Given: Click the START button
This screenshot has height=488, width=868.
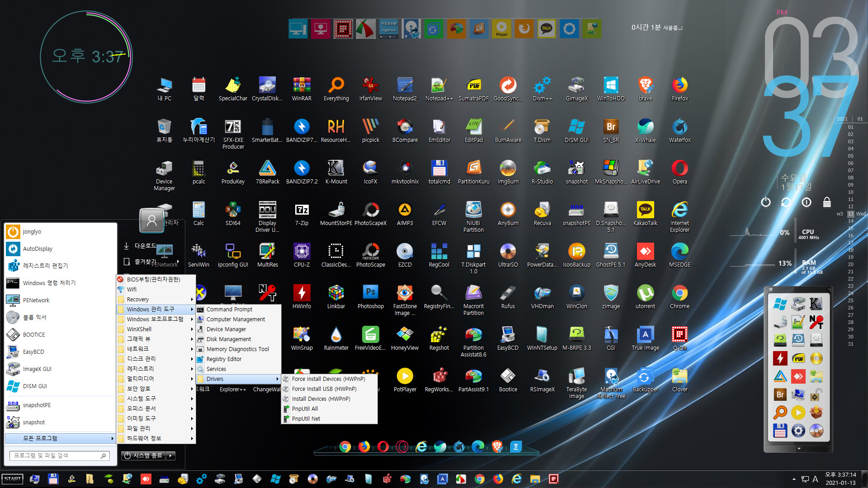Looking at the screenshot, I should [13, 479].
